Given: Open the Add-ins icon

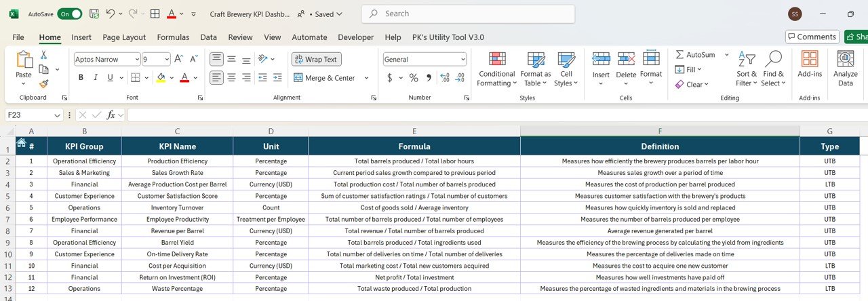Looking at the screenshot, I should click(x=810, y=64).
